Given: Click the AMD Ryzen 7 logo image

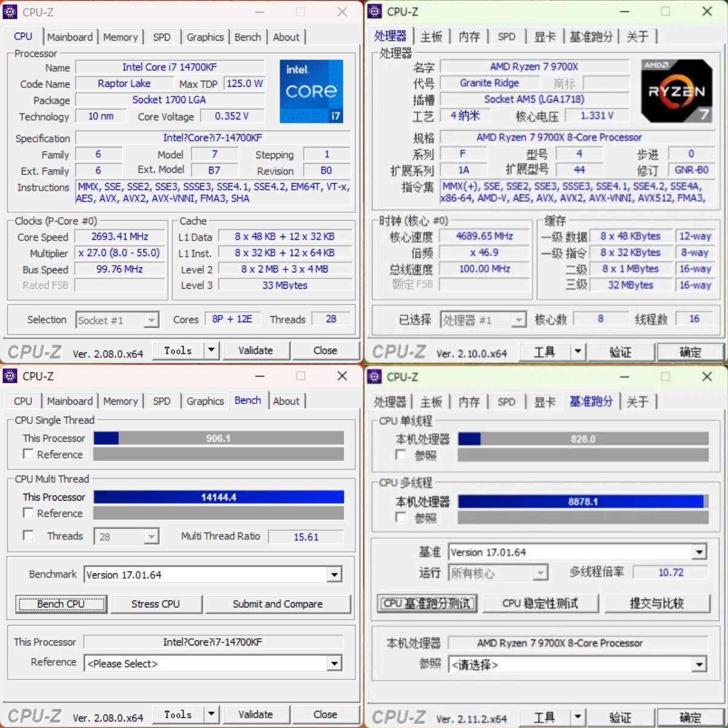Looking at the screenshot, I should pos(676,91).
